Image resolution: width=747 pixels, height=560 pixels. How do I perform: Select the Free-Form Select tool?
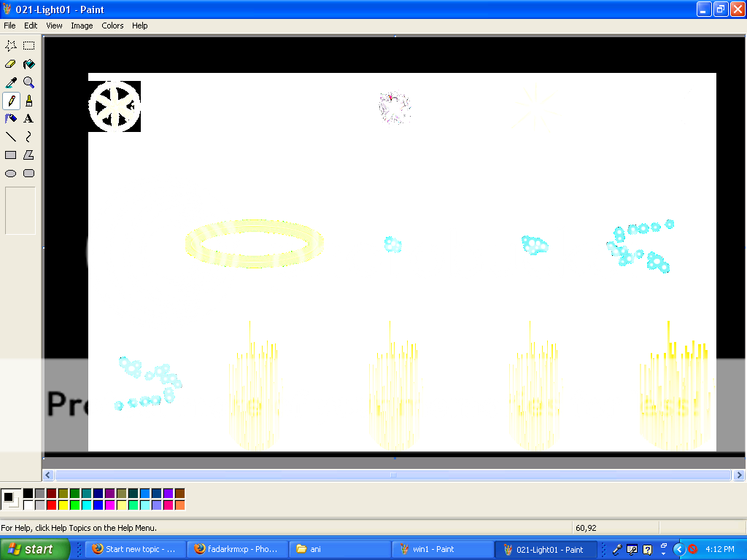pos(11,45)
